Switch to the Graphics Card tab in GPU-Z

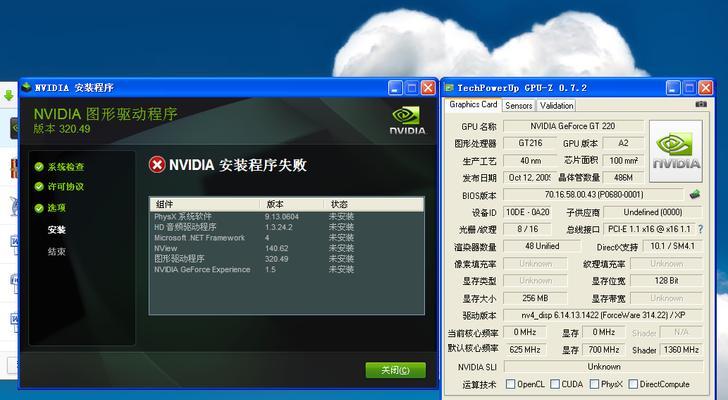point(473,105)
